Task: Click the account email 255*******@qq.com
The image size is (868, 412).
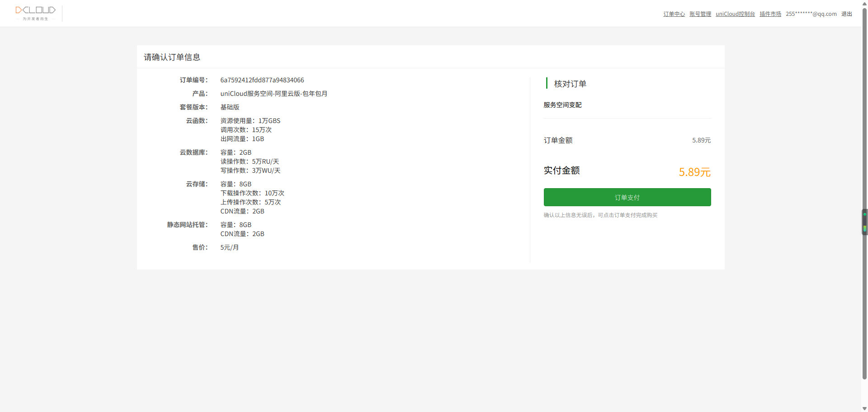Action: [811, 14]
